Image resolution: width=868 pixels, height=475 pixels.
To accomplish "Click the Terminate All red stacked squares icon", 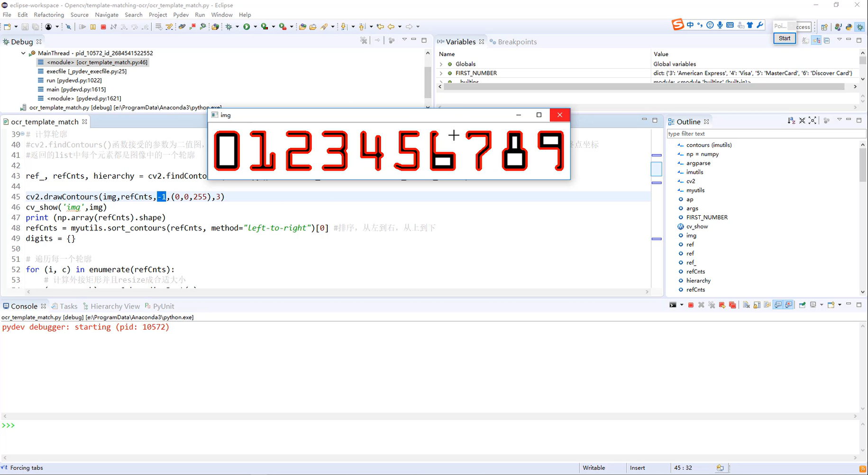I will click(732, 305).
